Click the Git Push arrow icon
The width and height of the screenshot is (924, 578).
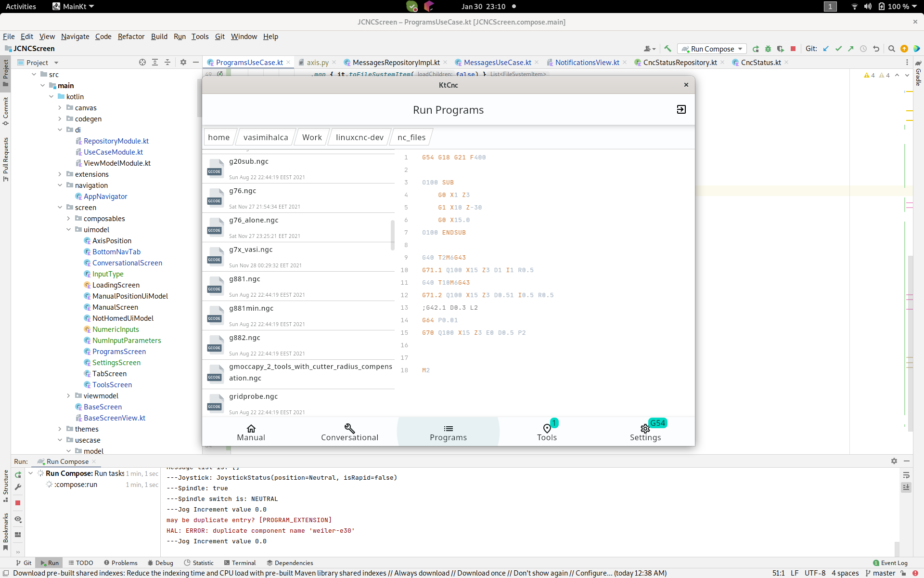(x=851, y=49)
